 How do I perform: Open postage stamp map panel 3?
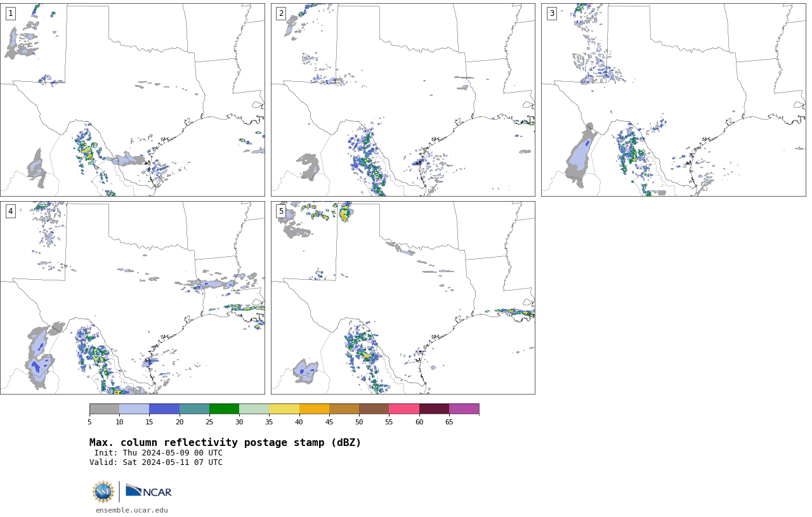coord(673,100)
